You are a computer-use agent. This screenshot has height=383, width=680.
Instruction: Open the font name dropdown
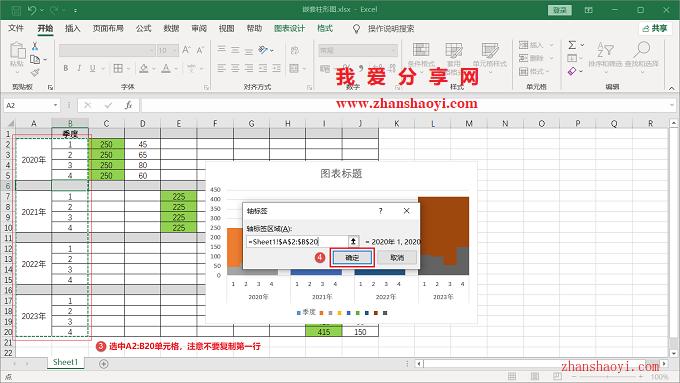pyautogui.click(x=152, y=51)
